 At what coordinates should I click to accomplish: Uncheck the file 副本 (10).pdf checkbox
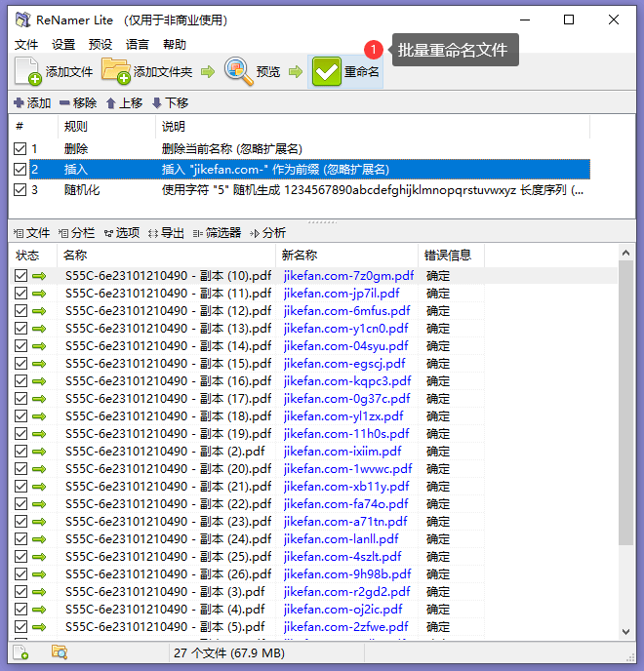[x=20, y=276]
